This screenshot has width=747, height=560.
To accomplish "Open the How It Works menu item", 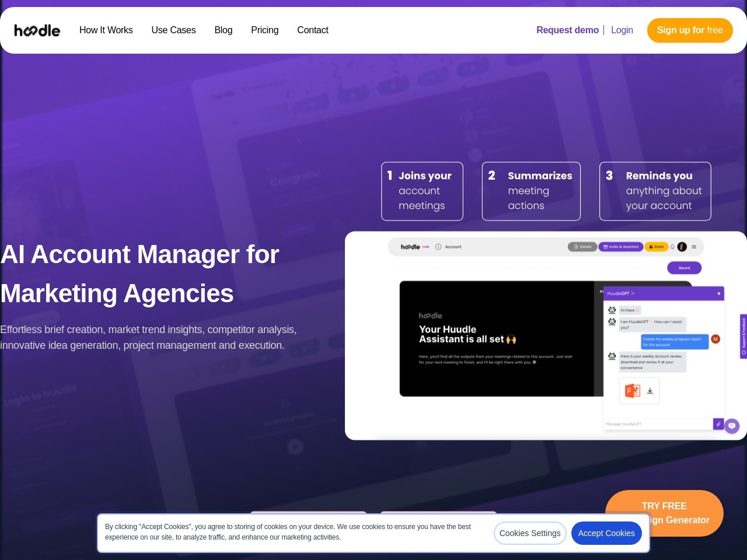I will pos(106,30).
